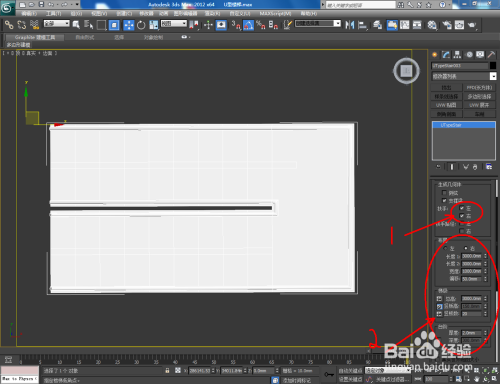
Task: Toggle the Window/Crossing selection icon
Action: (114, 25)
